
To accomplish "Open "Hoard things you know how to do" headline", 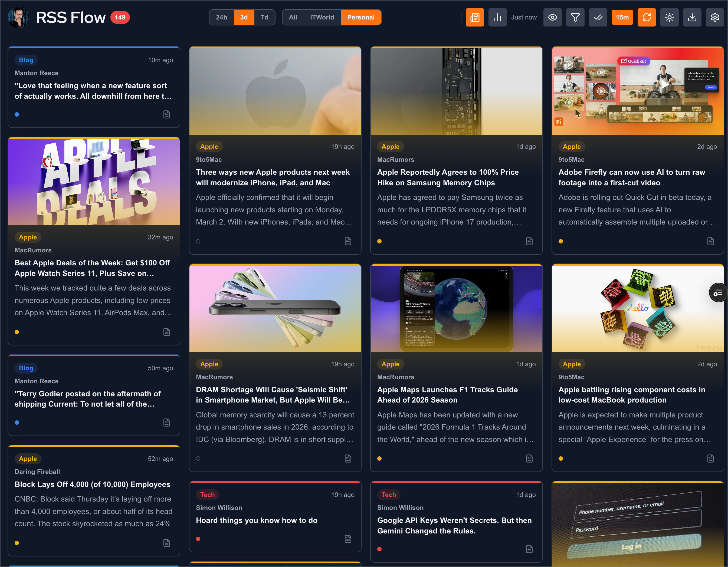I will tap(256, 520).
